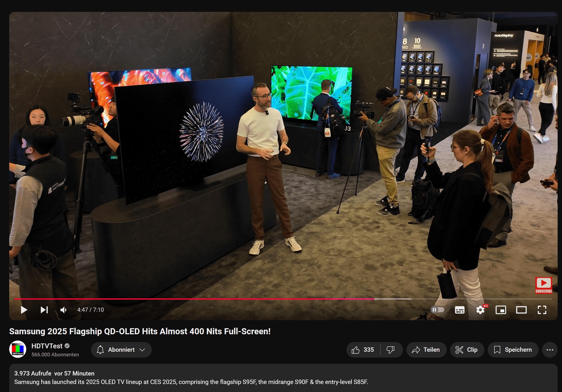Enter fullscreen mode

click(542, 310)
